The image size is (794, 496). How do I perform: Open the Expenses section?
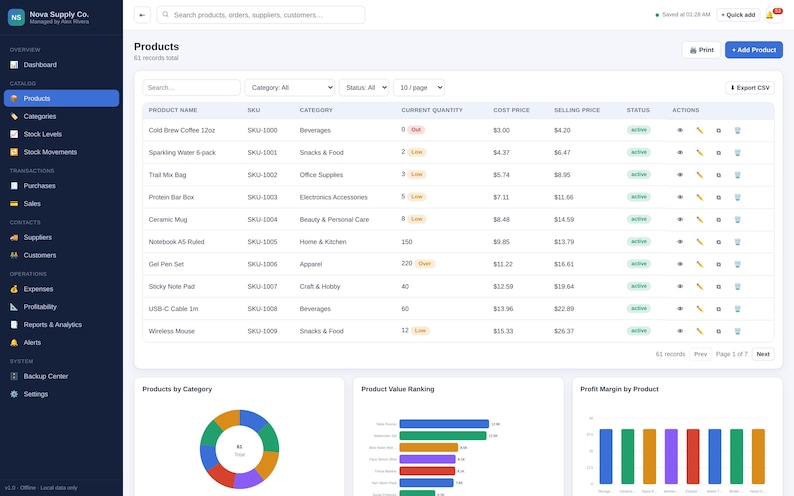(61, 289)
